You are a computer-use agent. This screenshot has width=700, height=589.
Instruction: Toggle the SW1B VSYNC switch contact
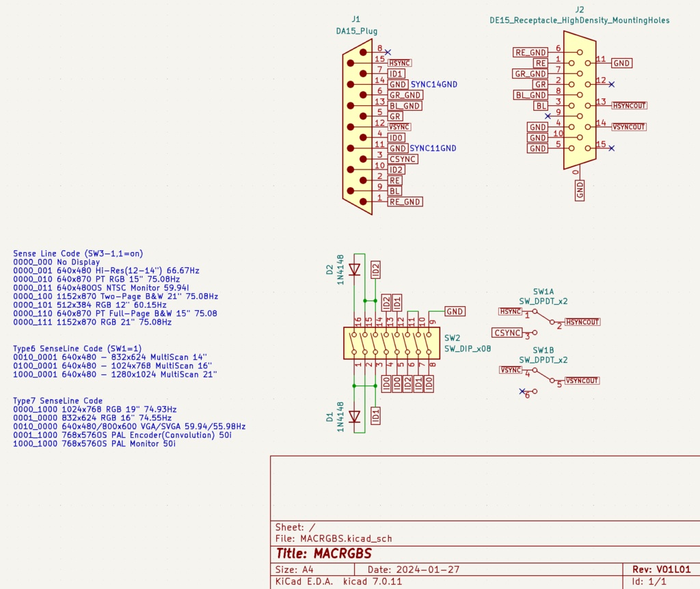click(543, 376)
